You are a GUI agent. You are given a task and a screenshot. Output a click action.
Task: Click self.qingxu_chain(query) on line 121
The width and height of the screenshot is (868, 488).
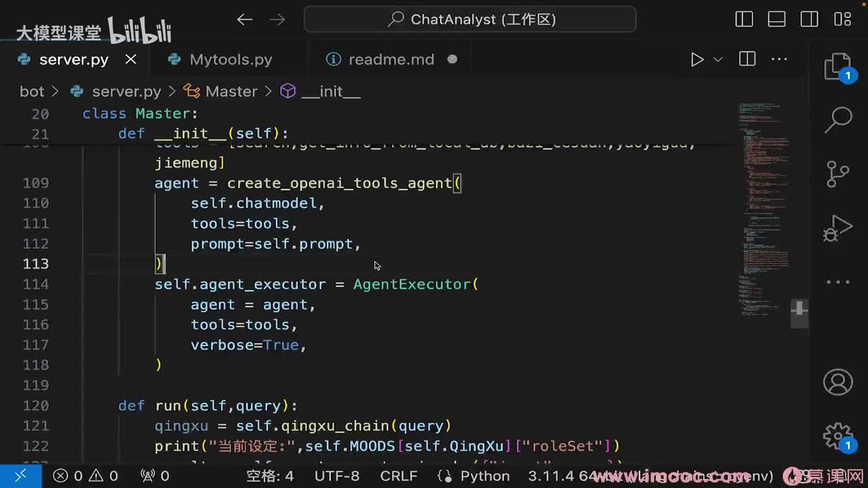[x=344, y=426]
